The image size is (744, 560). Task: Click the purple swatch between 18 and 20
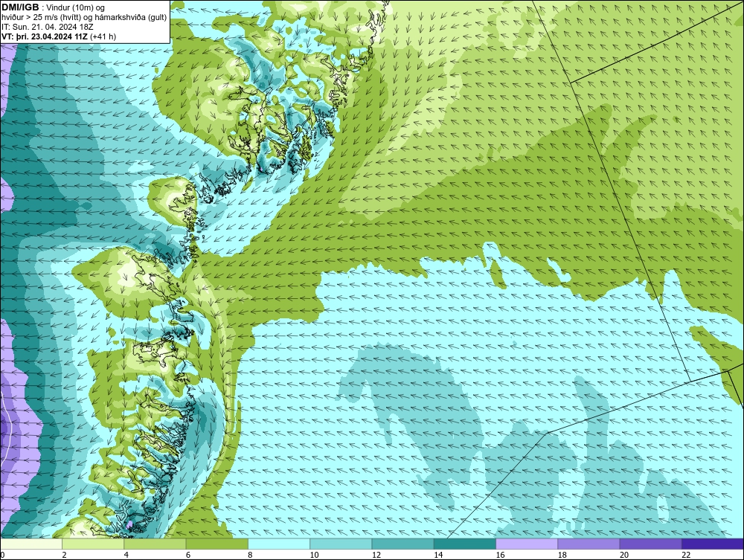[589, 544]
